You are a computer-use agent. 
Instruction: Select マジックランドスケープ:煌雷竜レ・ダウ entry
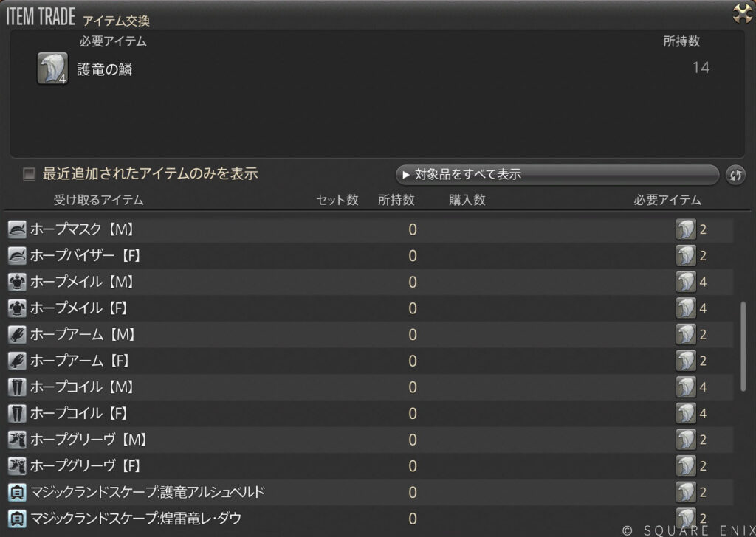(x=135, y=519)
